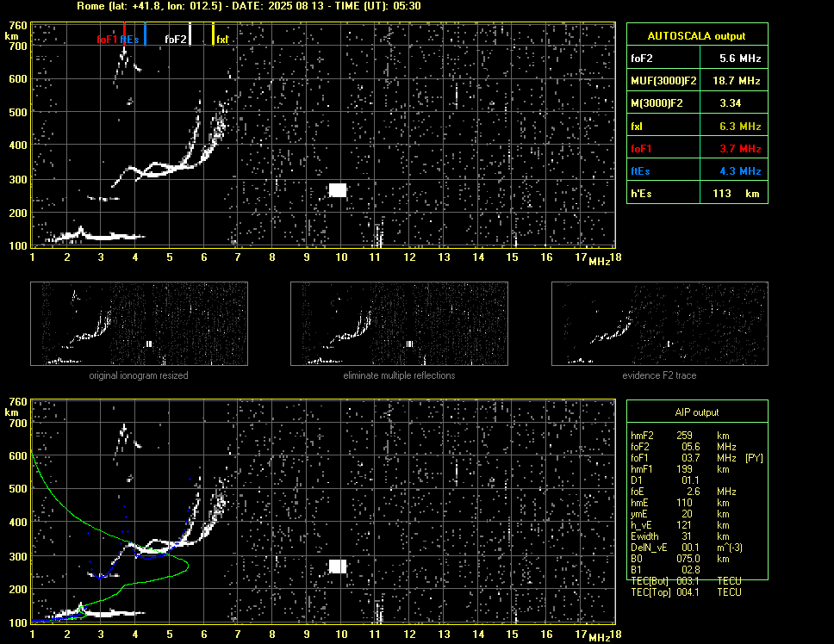Image resolution: width=834 pixels, height=644 pixels.
Task: Click the hmF1 199 km row
Action: [x=679, y=469]
